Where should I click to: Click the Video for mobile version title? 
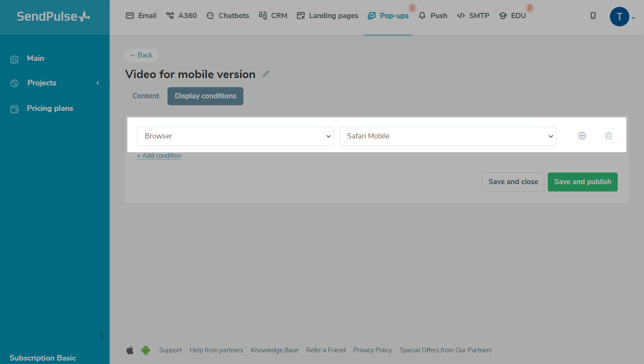tap(190, 74)
